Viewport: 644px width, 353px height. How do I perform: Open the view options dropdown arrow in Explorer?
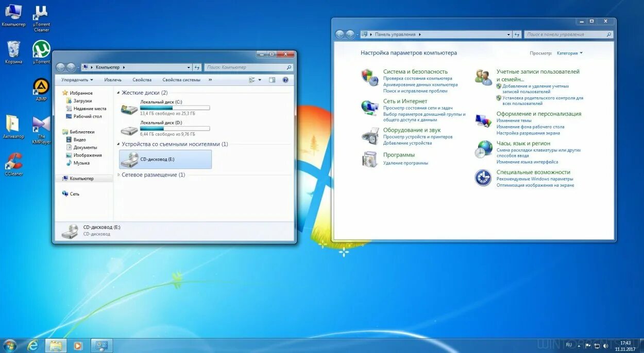click(260, 80)
